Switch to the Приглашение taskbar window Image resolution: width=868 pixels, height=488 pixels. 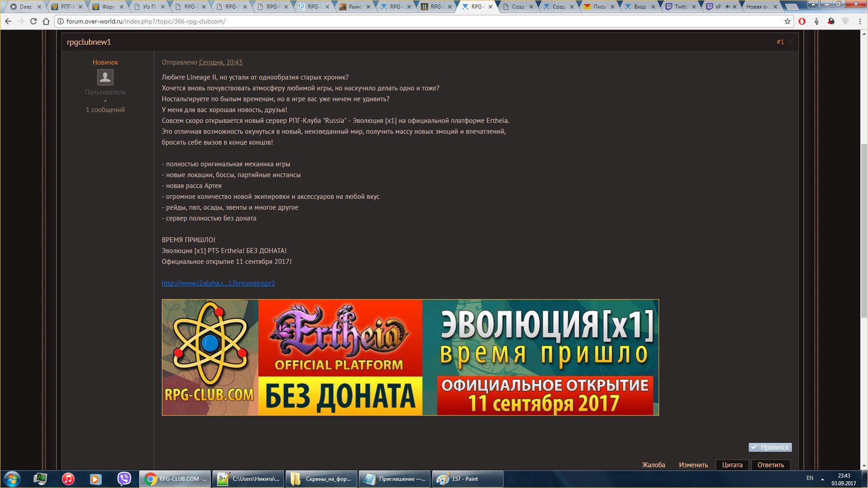coord(395,479)
